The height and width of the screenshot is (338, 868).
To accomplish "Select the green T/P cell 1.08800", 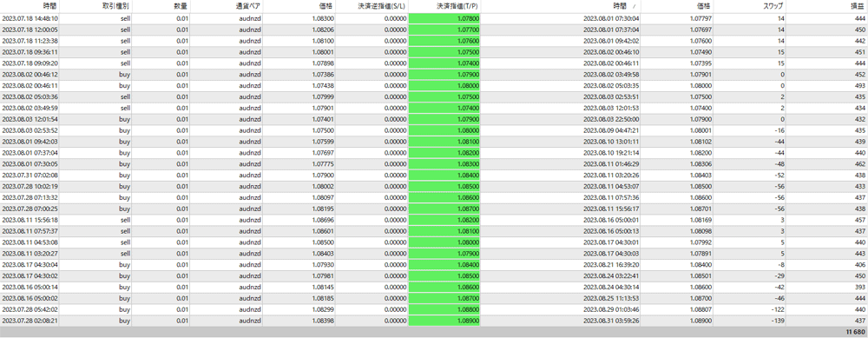I will click(x=444, y=309).
